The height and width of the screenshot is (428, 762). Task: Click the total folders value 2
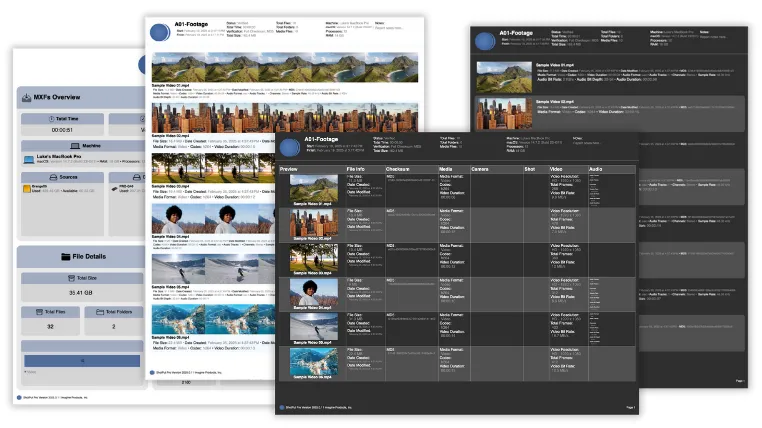point(114,326)
